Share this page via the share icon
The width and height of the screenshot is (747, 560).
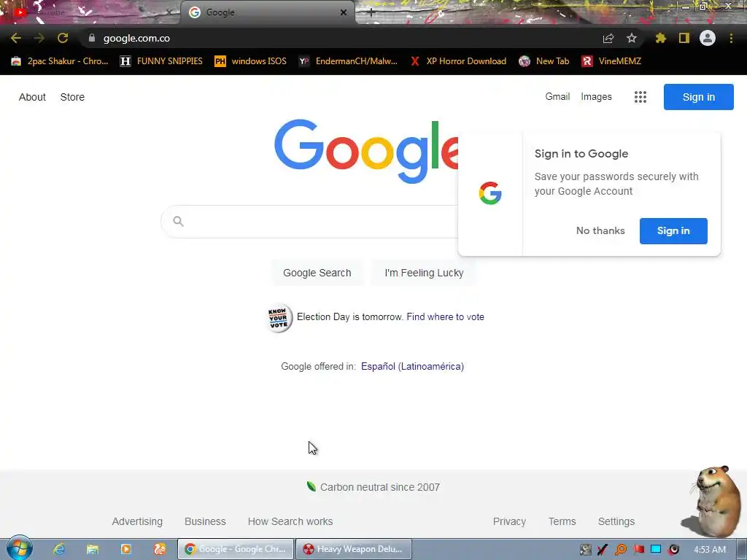pyautogui.click(x=608, y=38)
